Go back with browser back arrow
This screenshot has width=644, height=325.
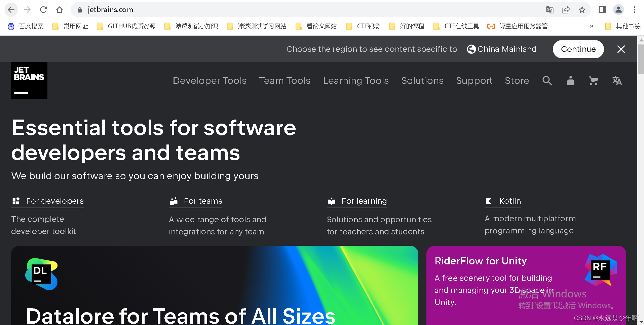click(x=11, y=10)
